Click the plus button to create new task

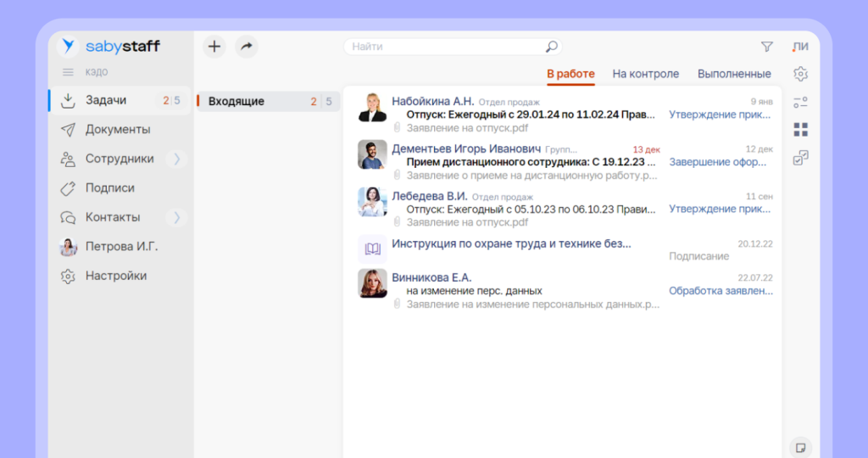214,47
